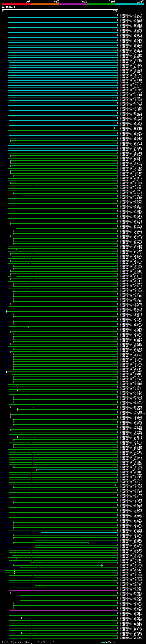The image size is (146, 644).
Task: Click the purple alignment bar for UniRef100_B0ENM5
Action: coord(63,610)
